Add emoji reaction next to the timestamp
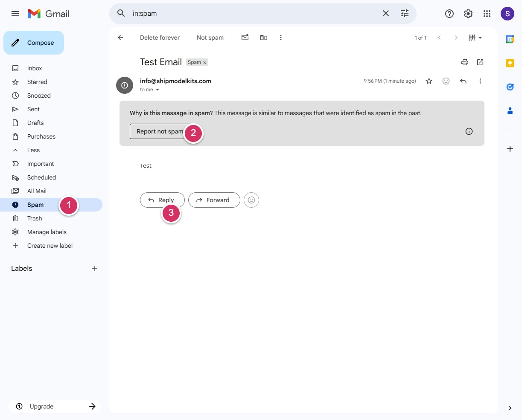The image size is (522, 420). [x=446, y=81]
